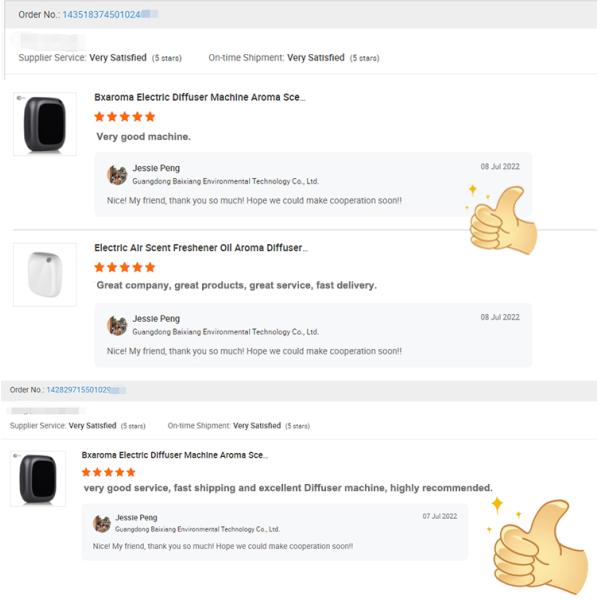Click Jessie Peng avatar on first reply
Image resolution: width=600 pixels, height=600 pixels.
(x=117, y=174)
